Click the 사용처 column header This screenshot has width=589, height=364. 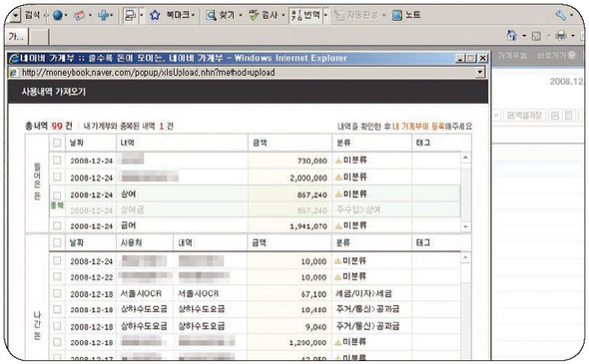[131, 242]
